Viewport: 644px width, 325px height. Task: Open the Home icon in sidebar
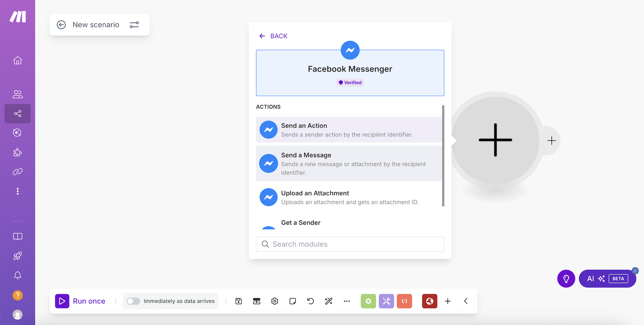point(17,60)
